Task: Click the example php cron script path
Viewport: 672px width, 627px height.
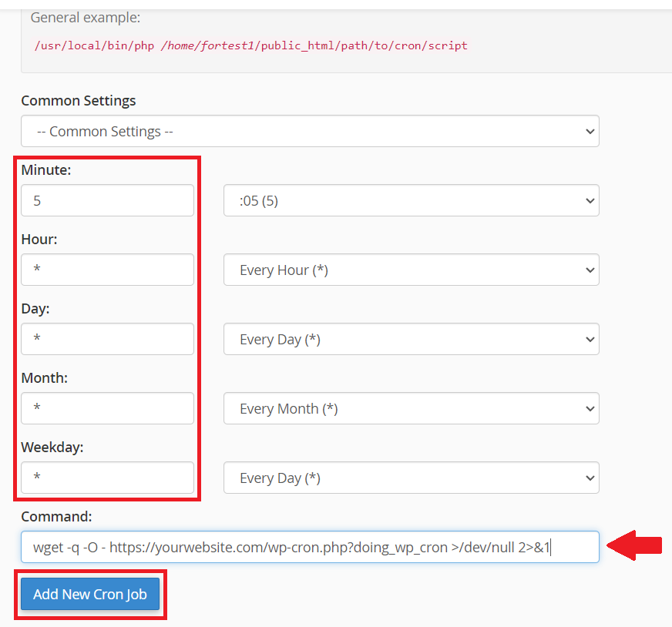Action: [250, 45]
